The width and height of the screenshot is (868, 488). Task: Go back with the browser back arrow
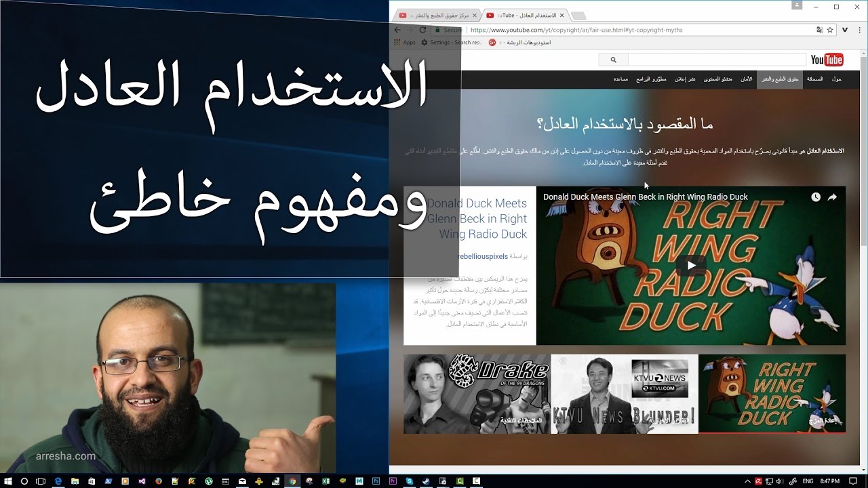click(x=397, y=30)
